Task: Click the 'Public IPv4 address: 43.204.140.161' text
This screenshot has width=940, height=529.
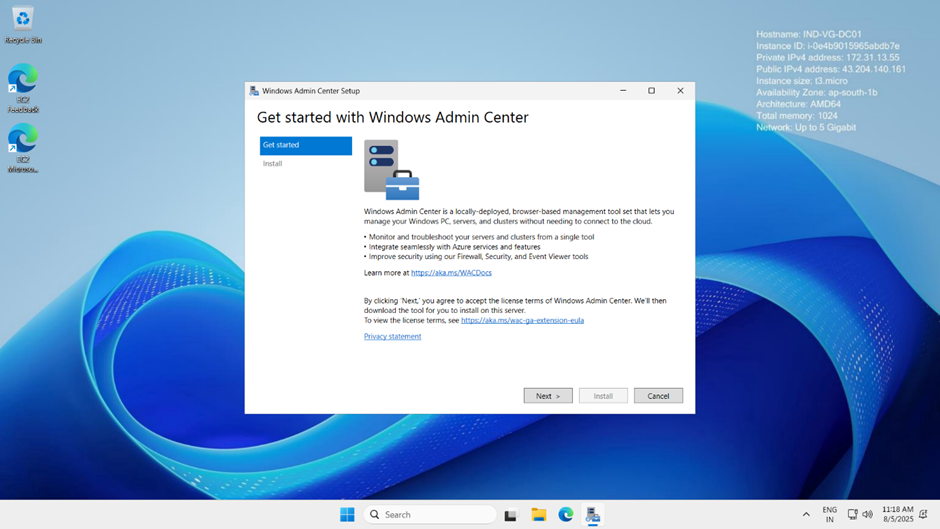Action: coord(831,69)
